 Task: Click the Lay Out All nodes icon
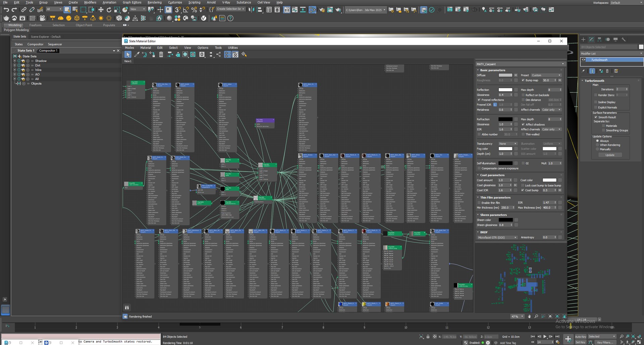click(x=211, y=54)
